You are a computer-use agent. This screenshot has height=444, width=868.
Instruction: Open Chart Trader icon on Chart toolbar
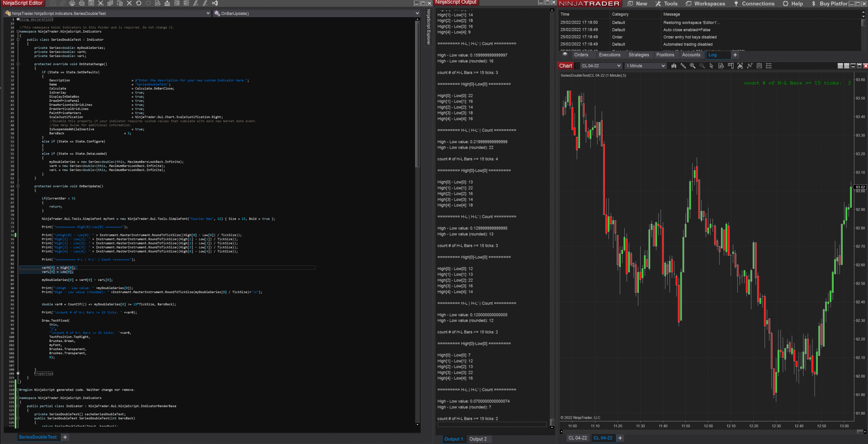[x=731, y=66]
